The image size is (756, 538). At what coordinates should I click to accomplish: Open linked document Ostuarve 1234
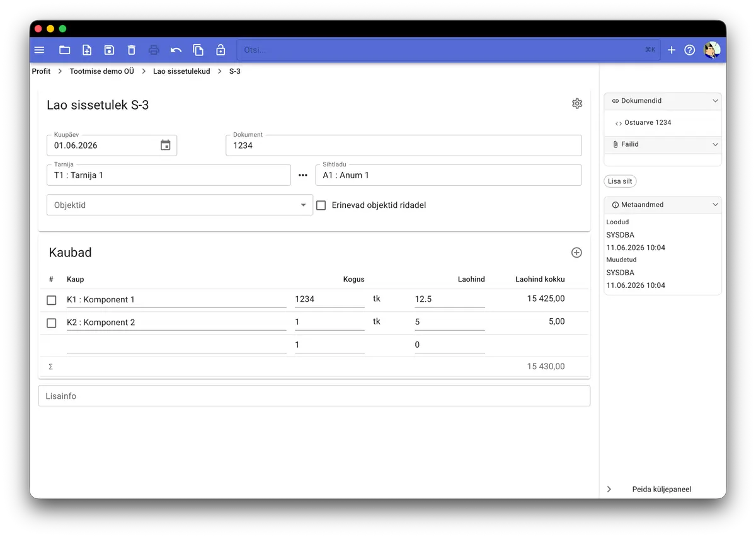(x=648, y=123)
